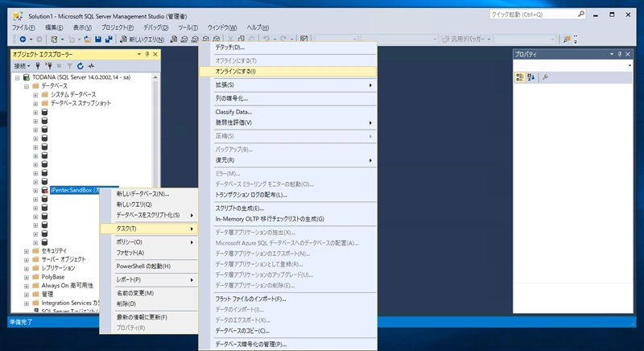Click the SSMS application icon in title bar
Image resolution: width=644 pixels, height=351 pixels.
[18, 16]
